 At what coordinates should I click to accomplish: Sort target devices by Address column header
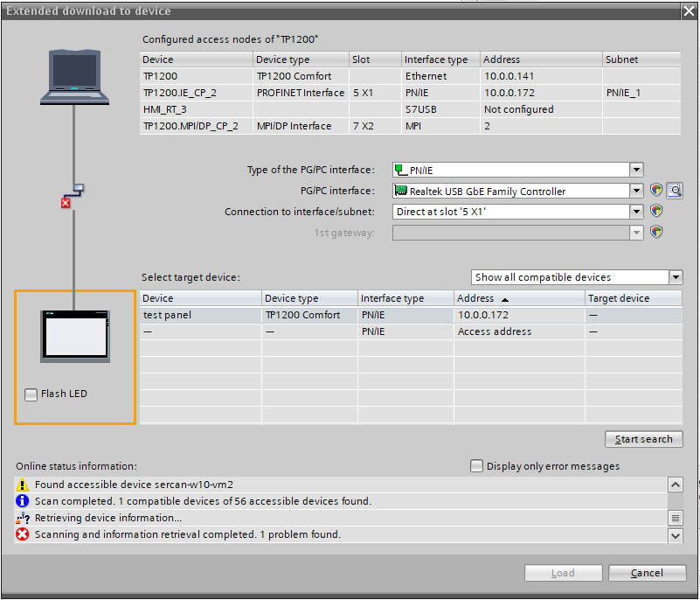click(519, 298)
